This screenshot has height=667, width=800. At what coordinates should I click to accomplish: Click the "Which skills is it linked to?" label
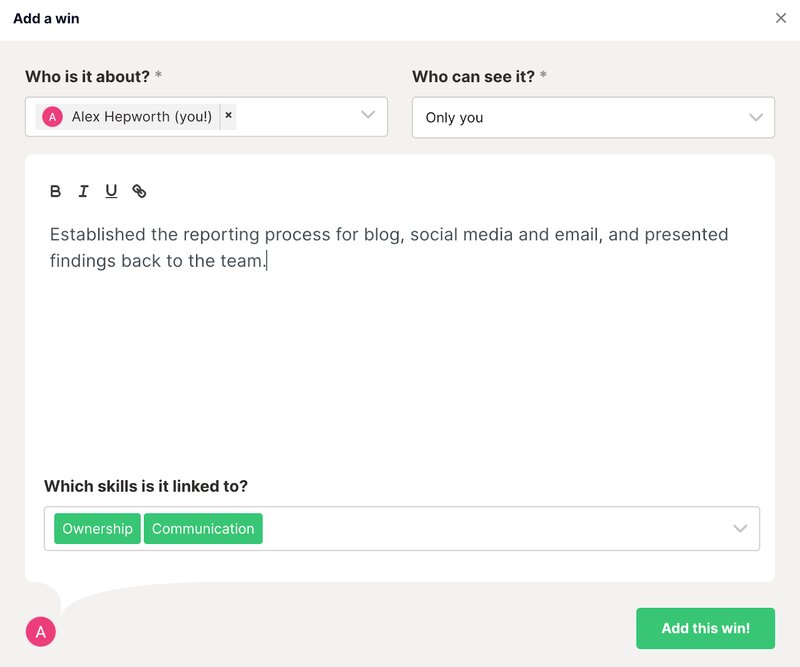coord(146,486)
